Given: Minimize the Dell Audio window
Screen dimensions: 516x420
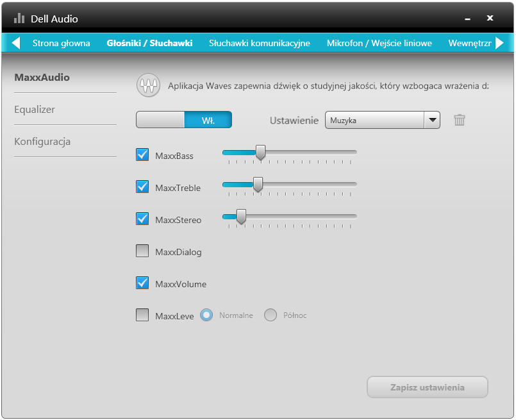Looking at the screenshot, I should 467,19.
